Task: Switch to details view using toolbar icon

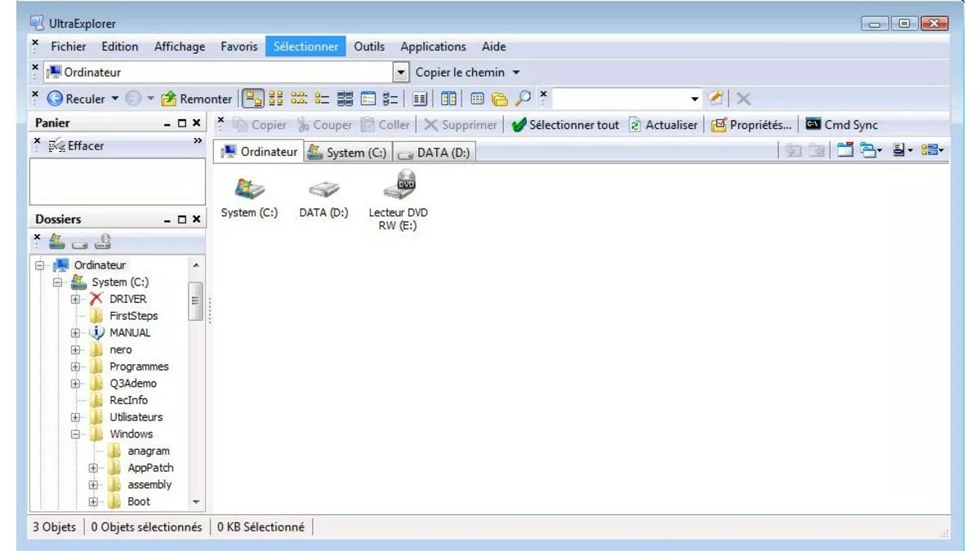Action: [419, 98]
